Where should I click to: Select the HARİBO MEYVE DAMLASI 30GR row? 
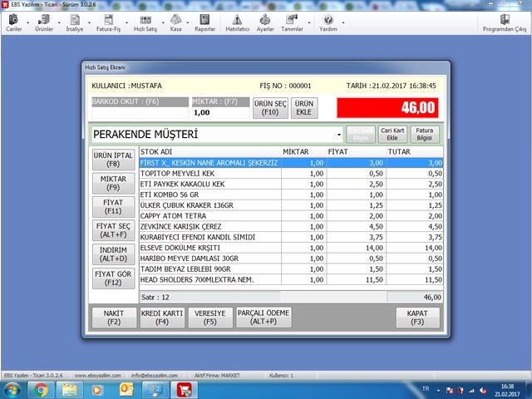[x=291, y=259]
